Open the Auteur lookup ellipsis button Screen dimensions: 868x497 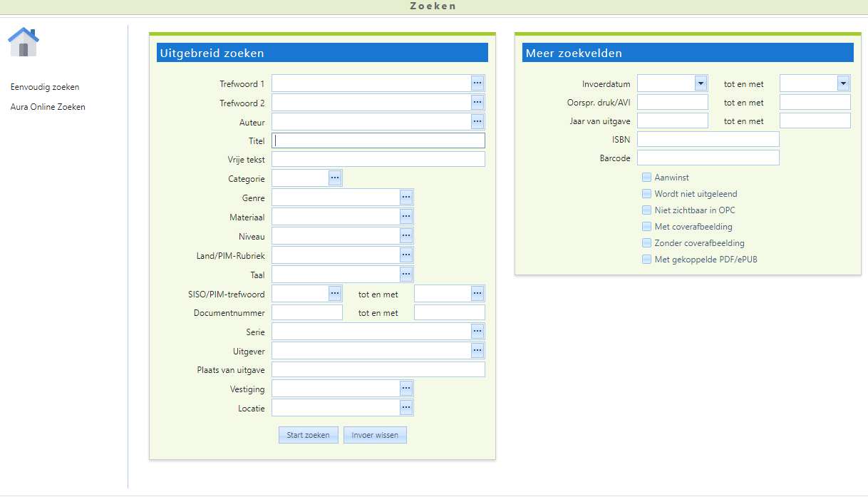(477, 122)
